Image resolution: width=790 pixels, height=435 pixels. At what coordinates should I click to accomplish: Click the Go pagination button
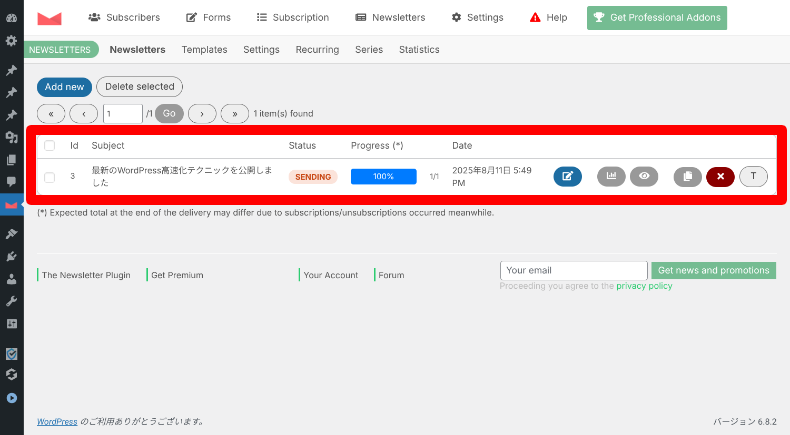coord(169,114)
